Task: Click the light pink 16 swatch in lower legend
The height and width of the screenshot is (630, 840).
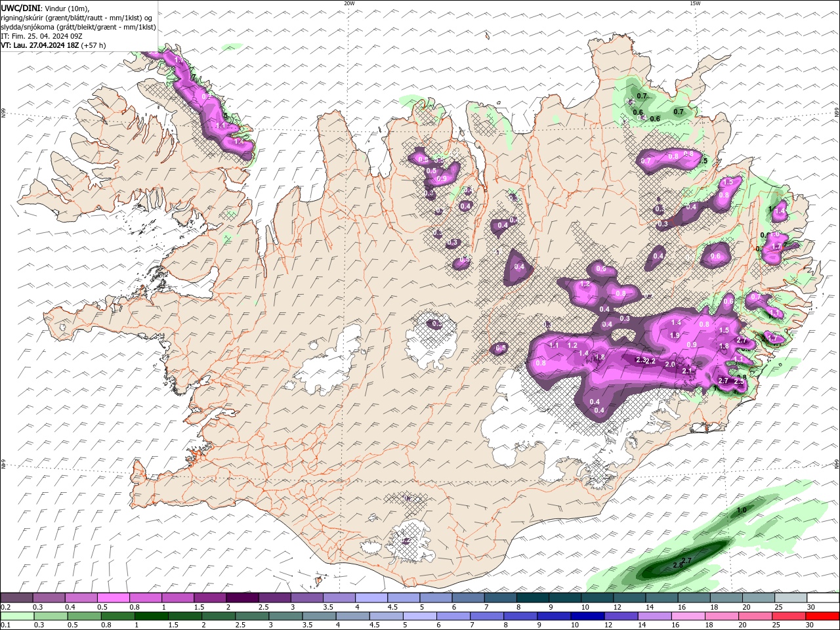Action: coord(688,616)
